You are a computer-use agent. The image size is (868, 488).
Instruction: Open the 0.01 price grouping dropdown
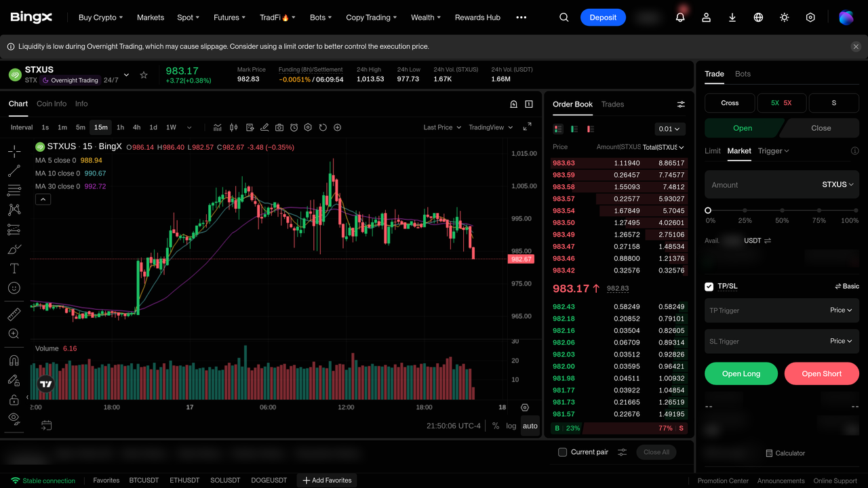670,129
